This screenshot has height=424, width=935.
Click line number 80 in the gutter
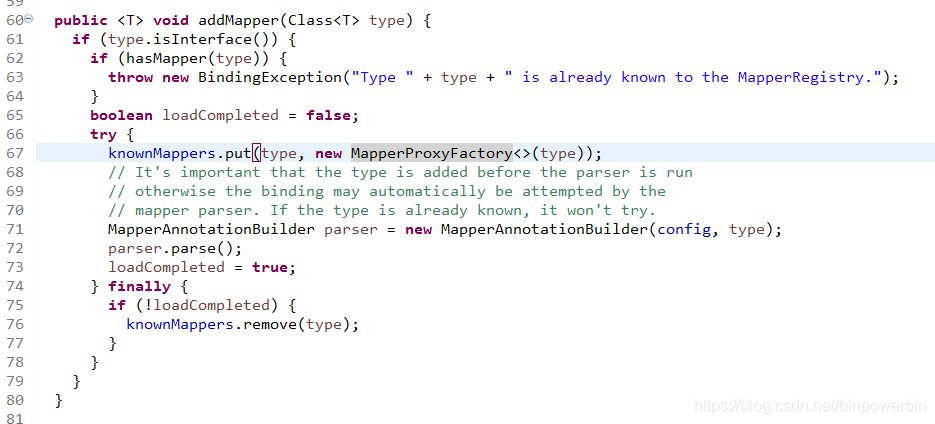click(15, 401)
